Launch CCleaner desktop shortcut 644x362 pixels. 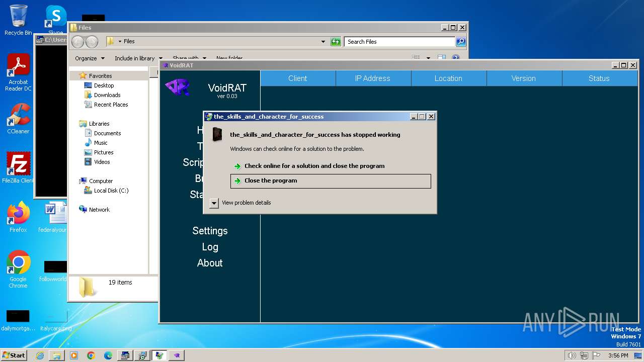pyautogui.click(x=18, y=119)
